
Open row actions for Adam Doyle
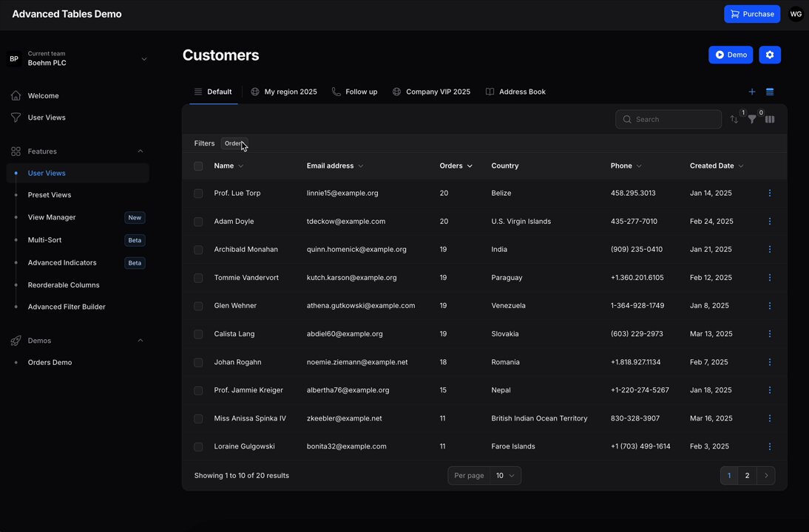[770, 221]
